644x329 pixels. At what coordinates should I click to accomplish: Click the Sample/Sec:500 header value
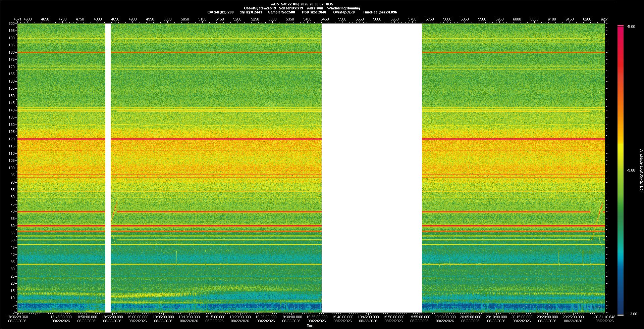[281, 12]
